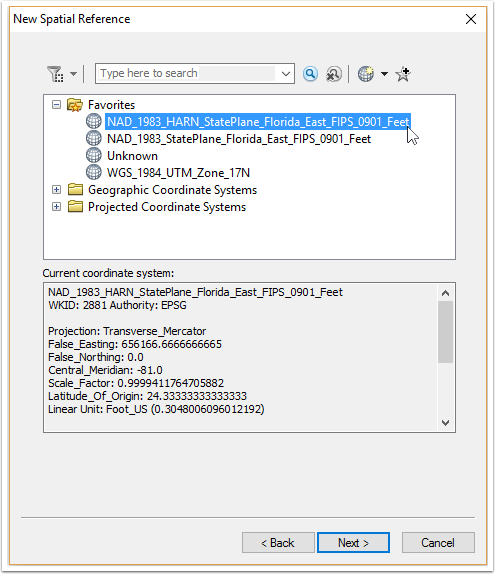495x574 pixels.
Task: Expand Geographic Coordinate Systems folder
Action: coord(56,190)
